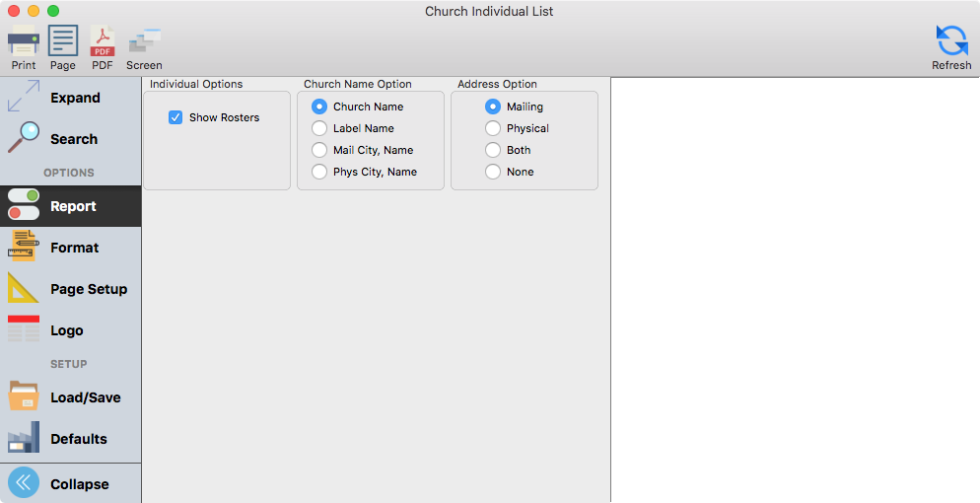The height and width of the screenshot is (503, 980).
Task: Choose Mail City, Name option
Action: click(319, 150)
